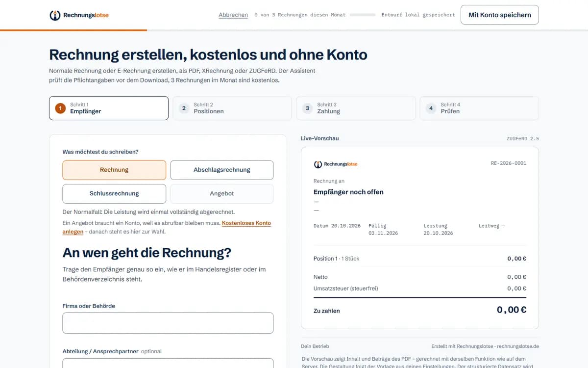Click the Umsatzsteuer (steuerfrei) row
588x368 pixels.
pos(420,289)
